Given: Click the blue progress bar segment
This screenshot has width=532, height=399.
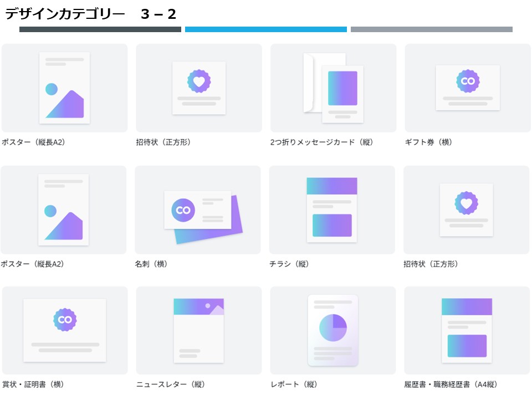Looking at the screenshot, I should click(265, 29).
